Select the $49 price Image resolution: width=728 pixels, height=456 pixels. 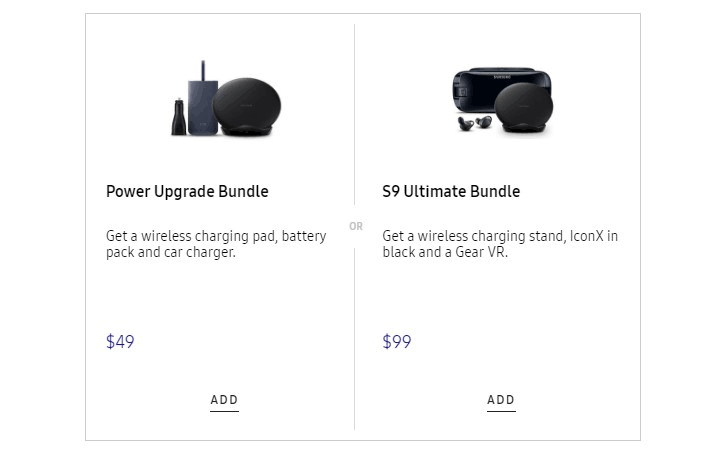tap(120, 342)
